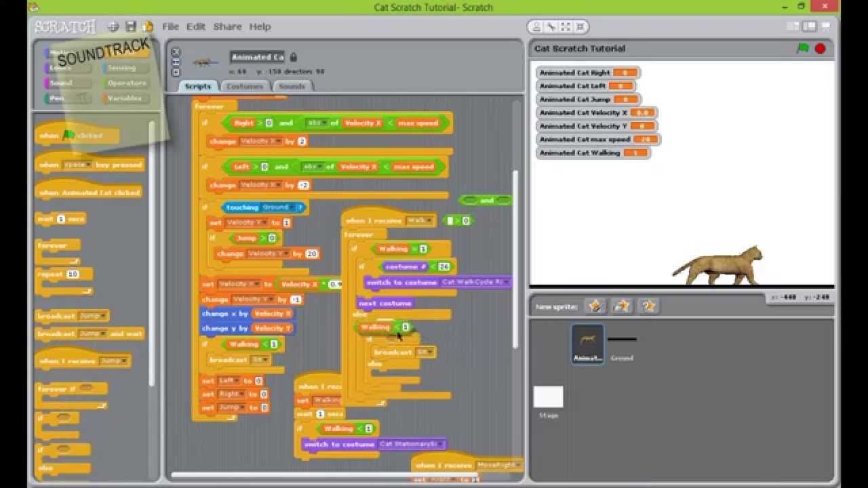
Task: Click the 'Animated Cat Left' variable monitor
Action: pyautogui.click(x=586, y=86)
